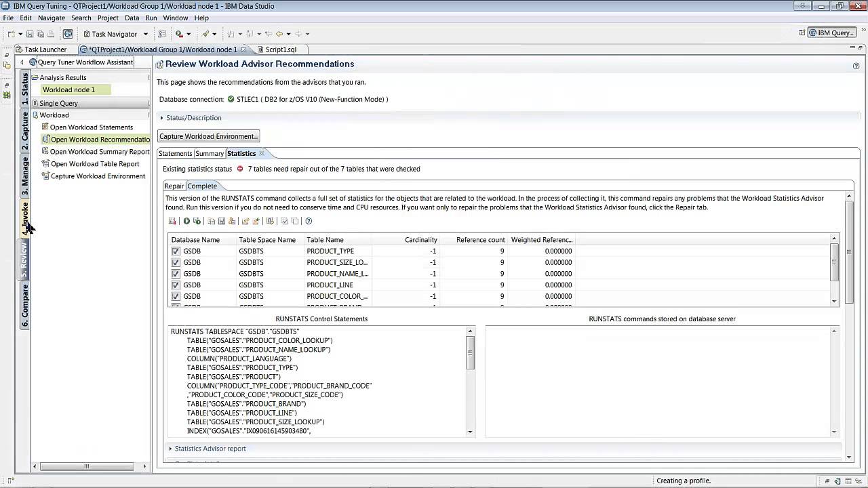The image size is (868, 488).
Task: Click red status icon beside tables need repair
Action: (239, 169)
